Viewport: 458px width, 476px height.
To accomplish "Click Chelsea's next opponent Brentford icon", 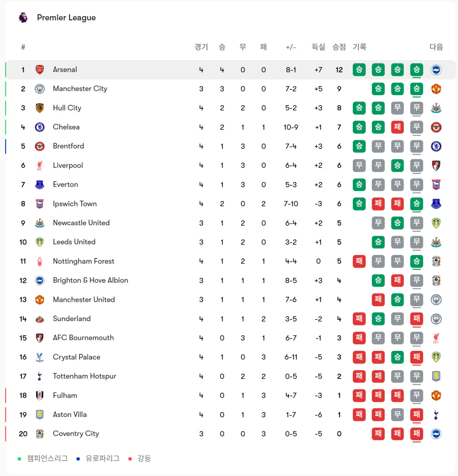I will (x=436, y=127).
